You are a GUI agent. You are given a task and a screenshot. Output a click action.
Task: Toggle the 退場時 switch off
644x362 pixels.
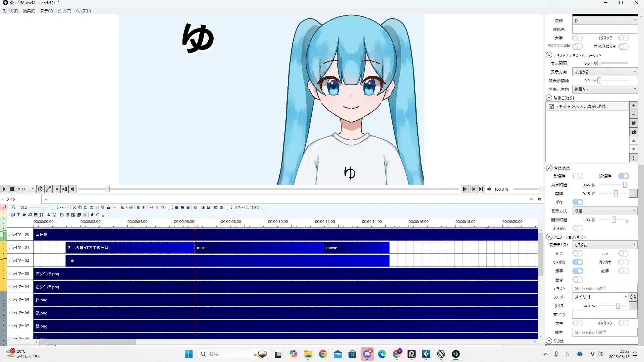coord(624,176)
